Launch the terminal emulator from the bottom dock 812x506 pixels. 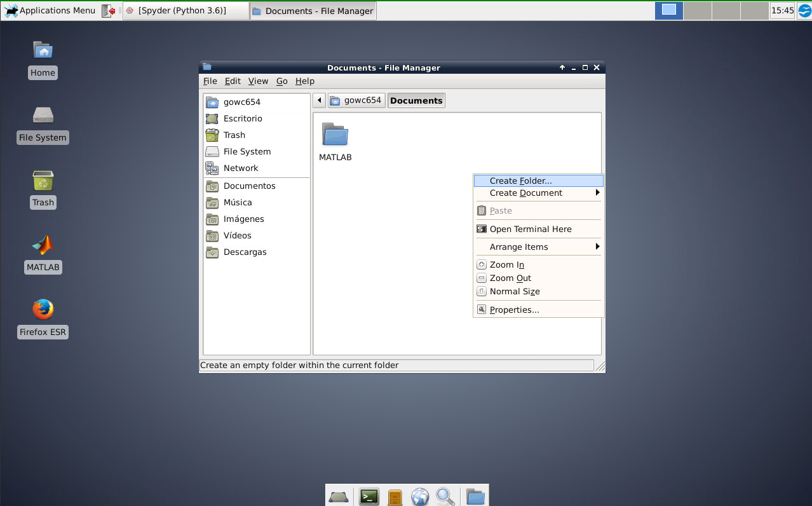click(x=369, y=496)
